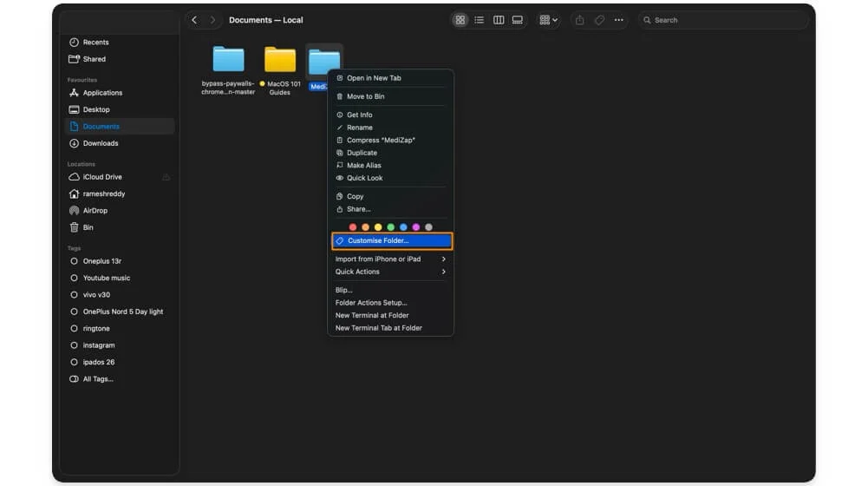Select icon grid view button
868x486 pixels.
[x=460, y=20]
